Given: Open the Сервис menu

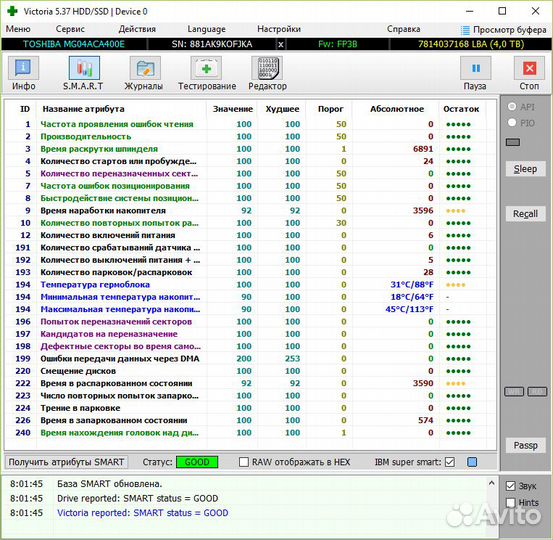Looking at the screenshot, I should pyautogui.click(x=70, y=29).
